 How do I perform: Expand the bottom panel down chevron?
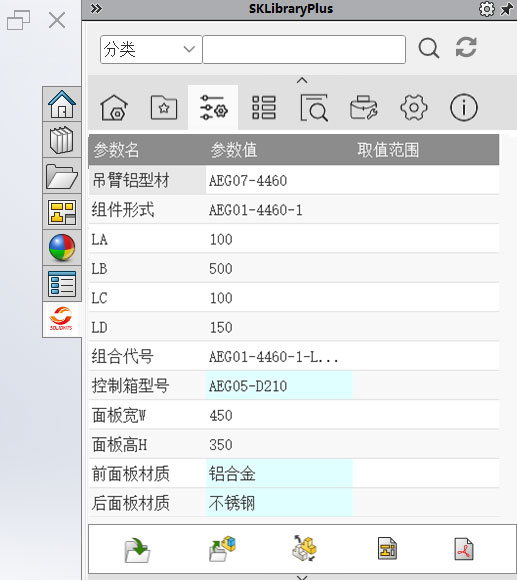point(302,578)
